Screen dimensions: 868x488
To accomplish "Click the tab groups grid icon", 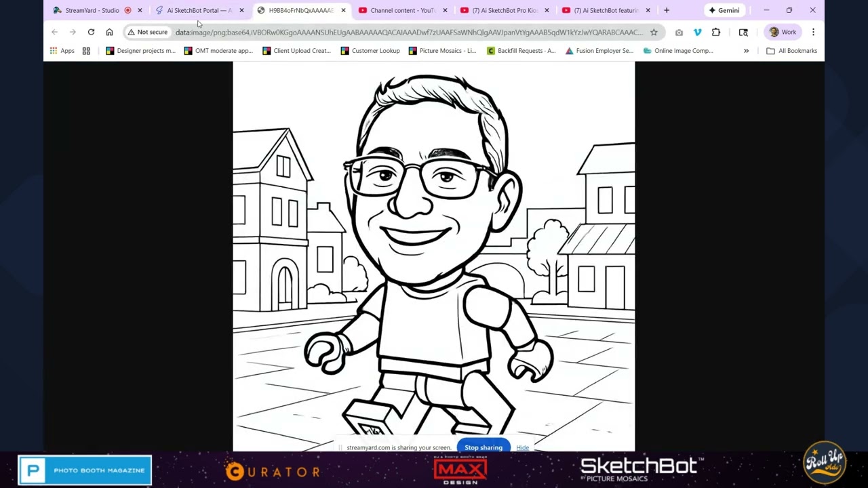I will 86,51.
